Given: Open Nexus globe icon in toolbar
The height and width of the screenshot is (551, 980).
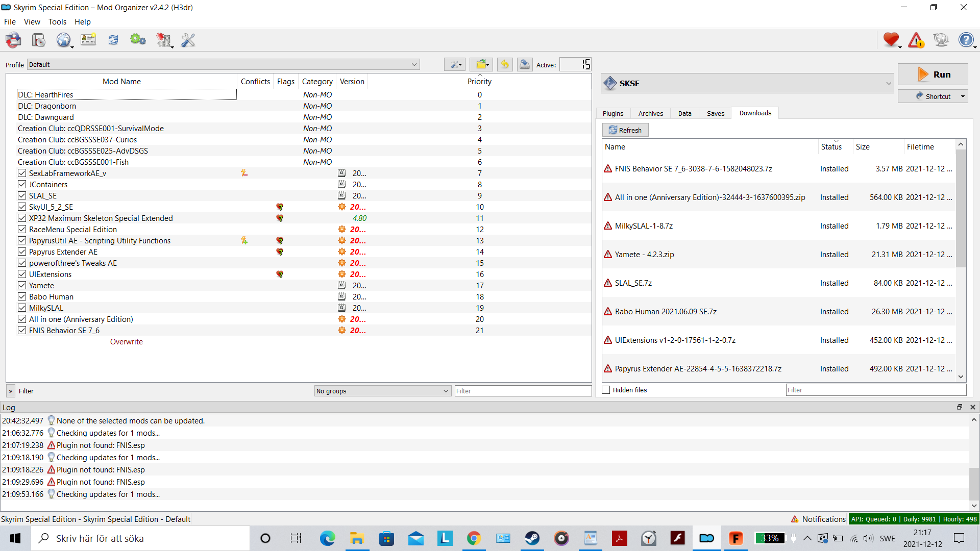Looking at the screenshot, I should 63,40.
